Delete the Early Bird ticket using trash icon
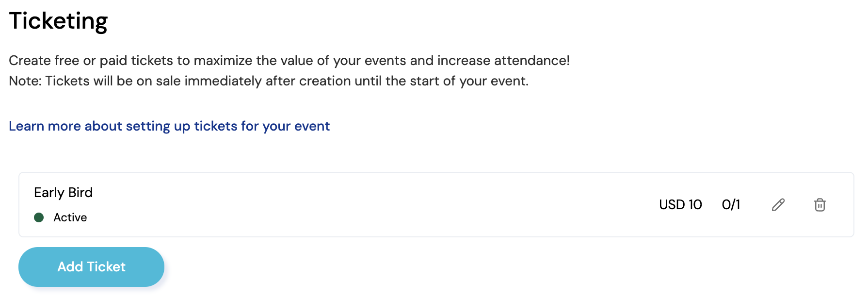Viewport: 868px width, 299px height. pyautogui.click(x=820, y=205)
